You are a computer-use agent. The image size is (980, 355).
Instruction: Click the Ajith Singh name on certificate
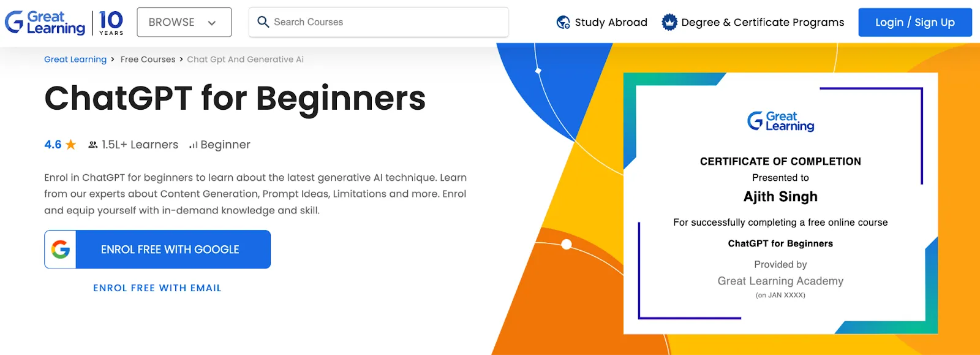click(780, 197)
